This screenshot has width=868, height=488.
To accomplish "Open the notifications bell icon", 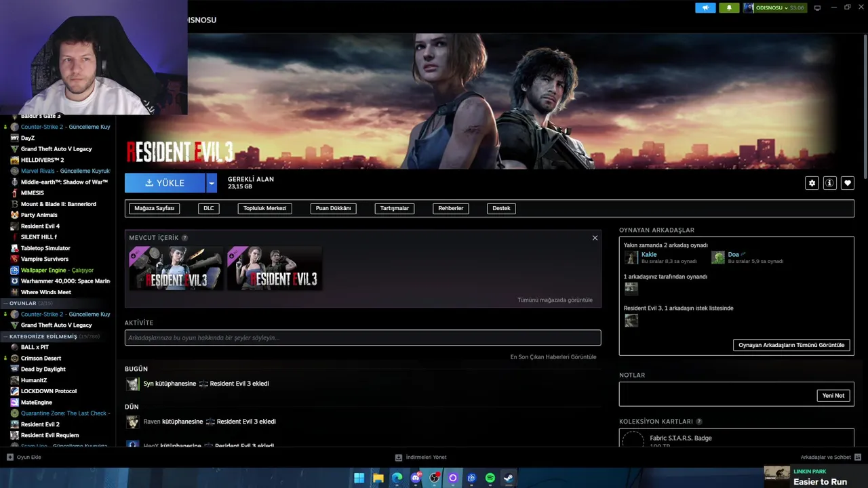I will (x=729, y=7).
